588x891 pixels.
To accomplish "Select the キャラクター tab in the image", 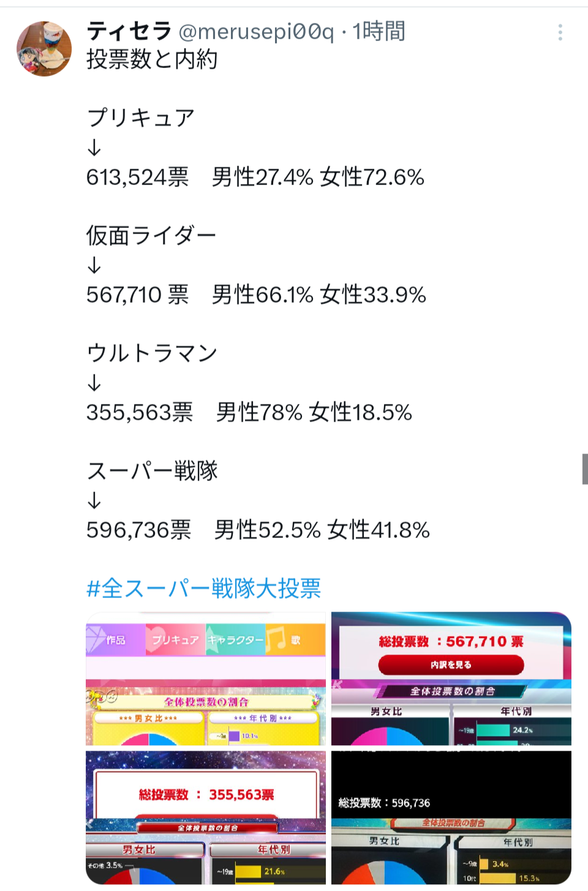I will (x=235, y=640).
